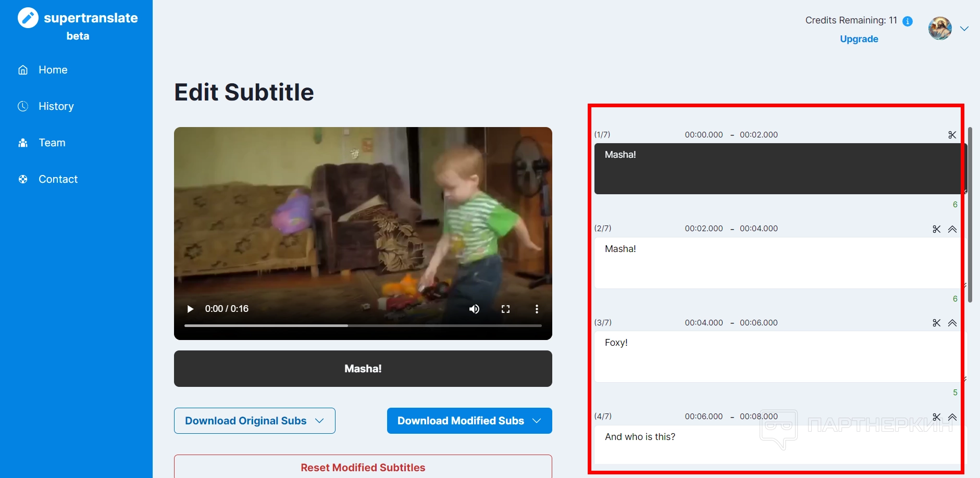Click the merge-up arrows on subtitle 2/7

pyautogui.click(x=952, y=229)
